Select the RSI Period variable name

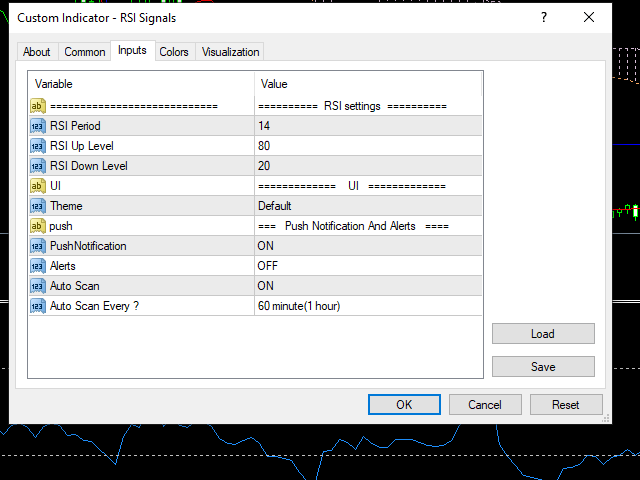[75, 126]
